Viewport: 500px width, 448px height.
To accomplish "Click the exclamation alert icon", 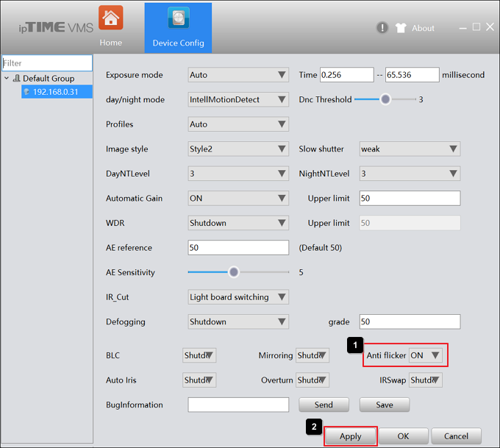I will (382, 28).
